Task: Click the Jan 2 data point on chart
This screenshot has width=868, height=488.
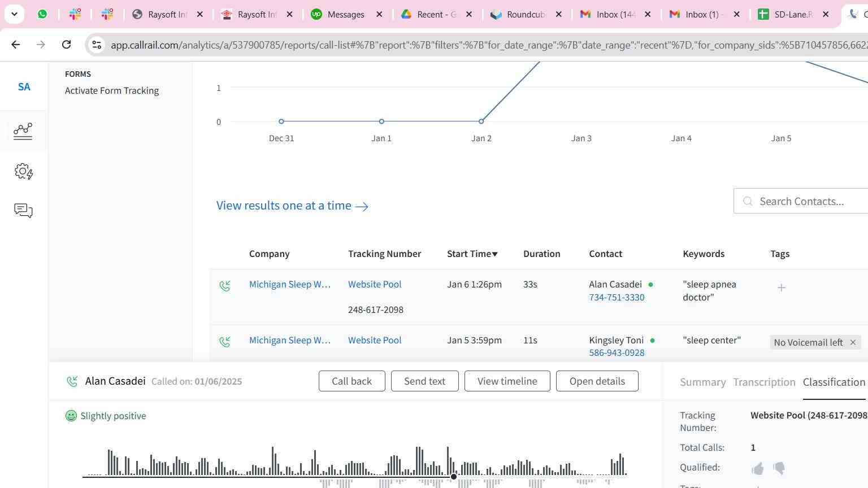Action: [x=481, y=121]
